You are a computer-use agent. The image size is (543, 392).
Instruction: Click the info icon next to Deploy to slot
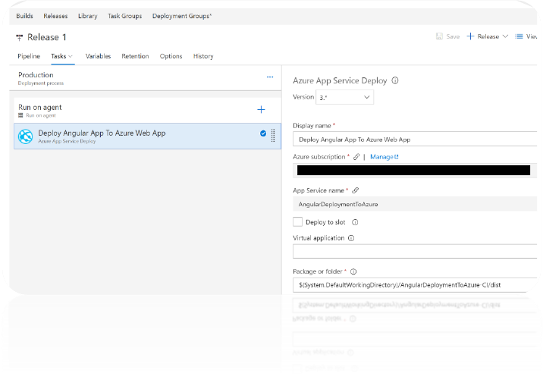355,222
